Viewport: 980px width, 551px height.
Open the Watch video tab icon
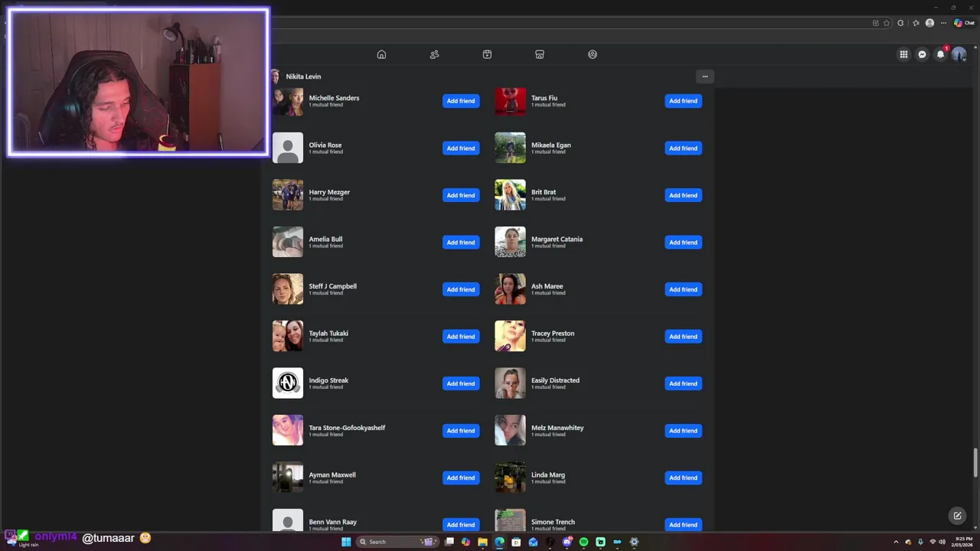click(x=487, y=54)
